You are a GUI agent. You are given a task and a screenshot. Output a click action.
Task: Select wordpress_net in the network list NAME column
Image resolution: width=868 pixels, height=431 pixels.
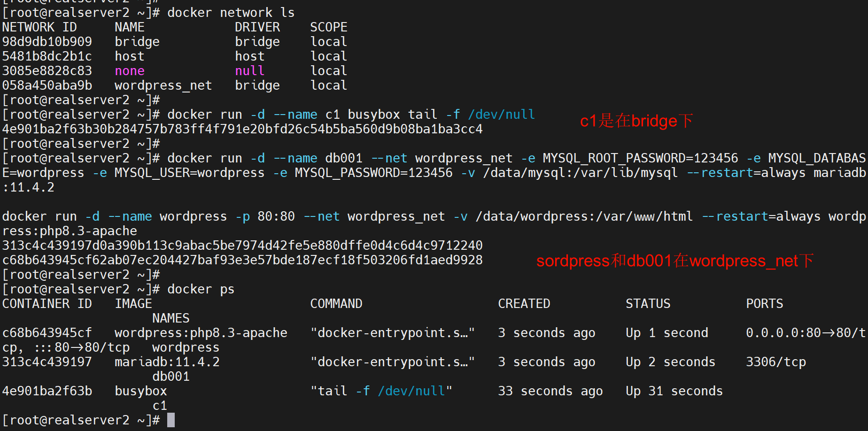(x=163, y=85)
